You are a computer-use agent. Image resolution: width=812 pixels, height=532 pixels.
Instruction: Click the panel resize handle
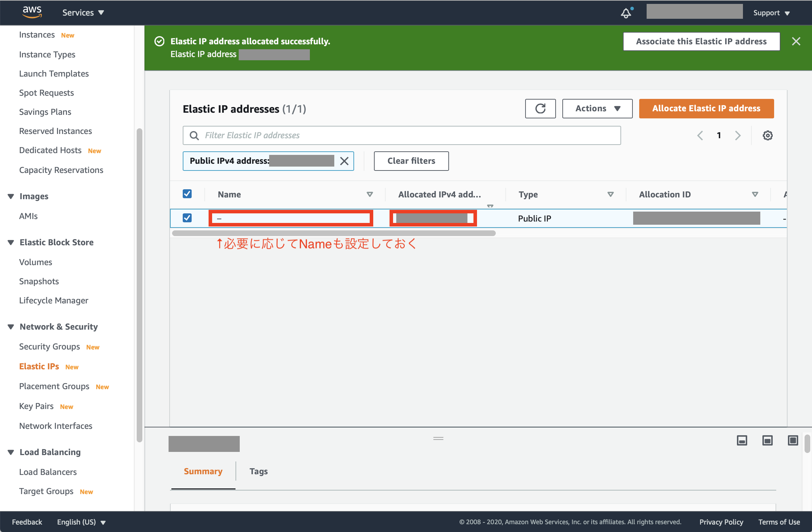pyautogui.click(x=438, y=438)
